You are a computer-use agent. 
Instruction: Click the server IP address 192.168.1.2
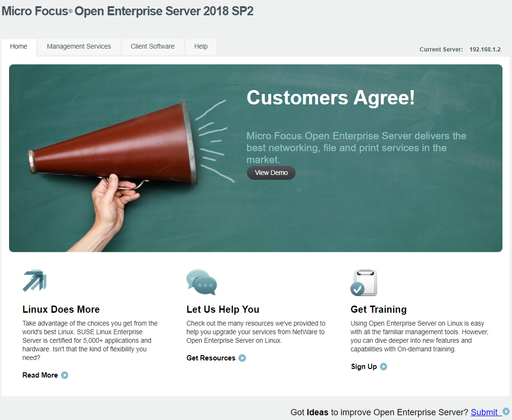pos(485,49)
